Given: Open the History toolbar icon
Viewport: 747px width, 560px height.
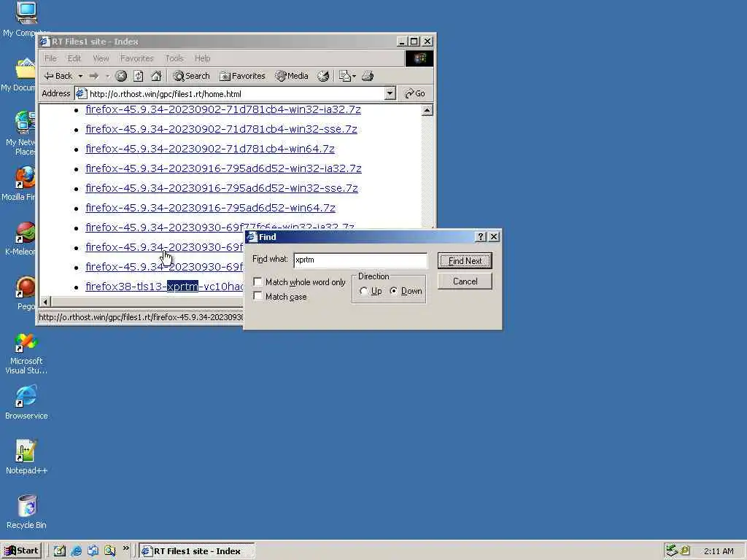Looking at the screenshot, I should 323,76.
